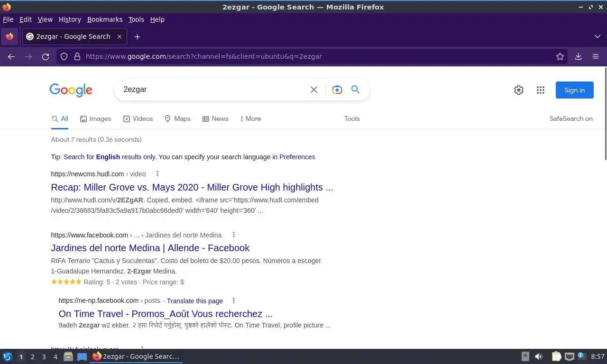
Task: Click the URL address bar
Action: pos(313,56)
